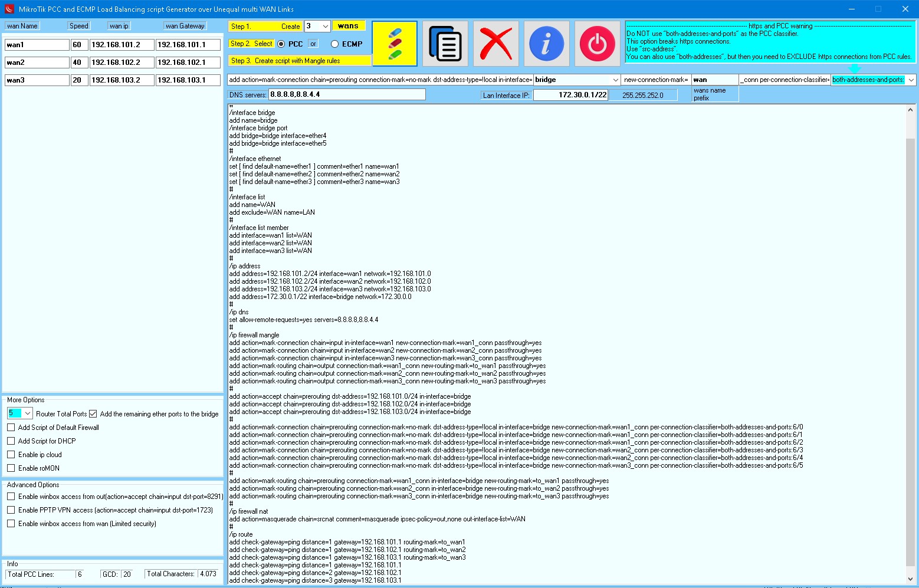Click the wan1 name field
The width and height of the screenshot is (919, 588).
click(x=37, y=45)
